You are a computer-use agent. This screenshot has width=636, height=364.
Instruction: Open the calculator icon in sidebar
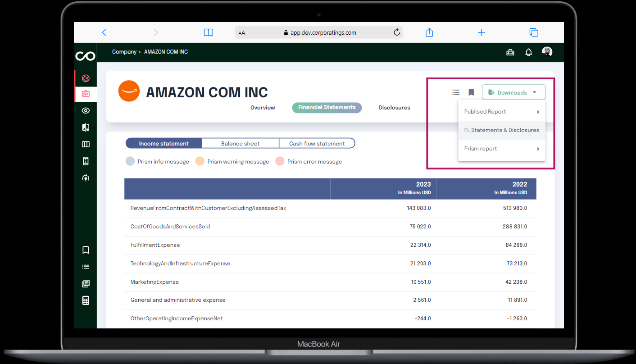86,300
